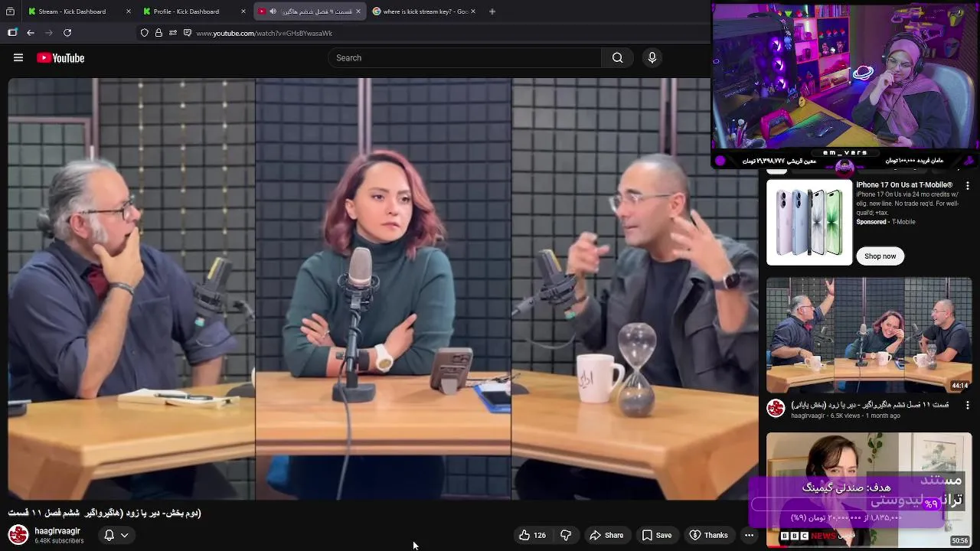Click the YouTube search magnifier button
This screenshot has width=980, height=551.
tap(617, 58)
